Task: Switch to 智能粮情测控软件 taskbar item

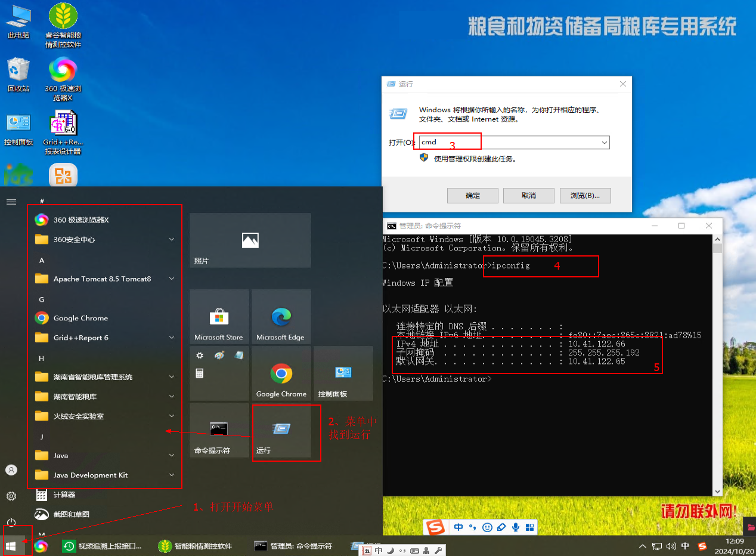Action: 196,546
